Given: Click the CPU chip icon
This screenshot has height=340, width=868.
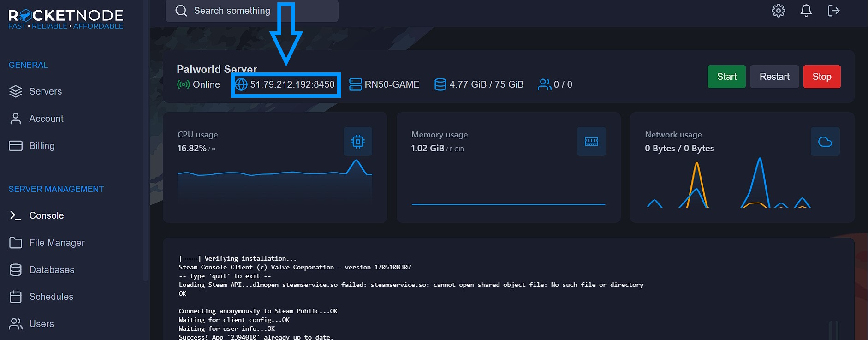Looking at the screenshot, I should (x=358, y=142).
